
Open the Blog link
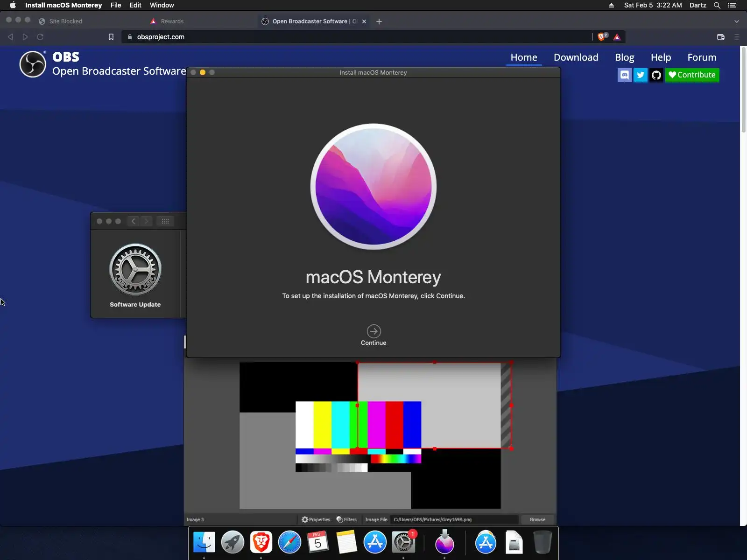coord(625,57)
